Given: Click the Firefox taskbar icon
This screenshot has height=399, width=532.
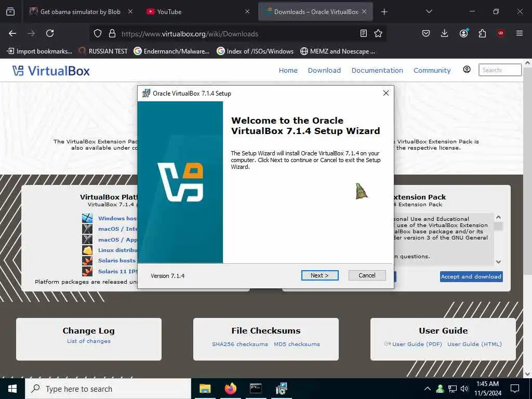Looking at the screenshot, I should (230, 389).
